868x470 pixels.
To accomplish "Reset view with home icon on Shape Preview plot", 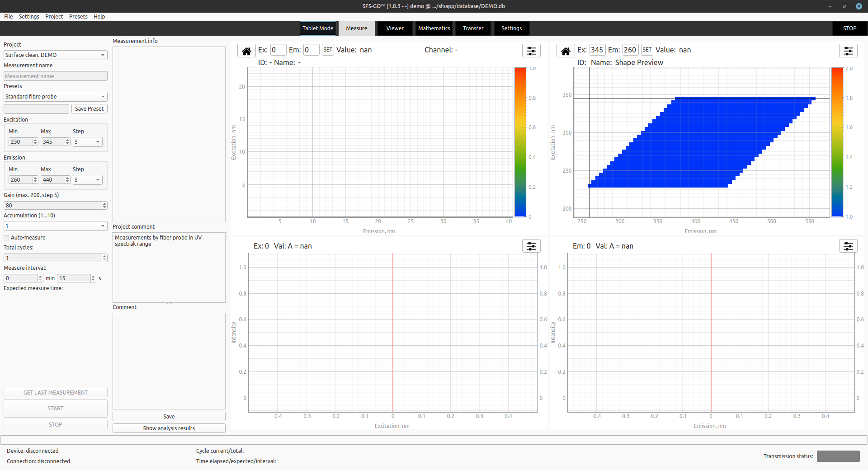I will pos(565,50).
